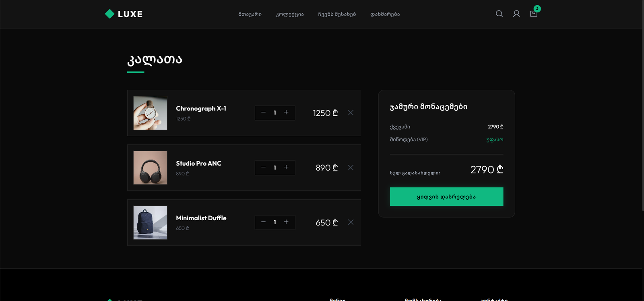Open ჩვენს შესახებ navigation link
This screenshot has height=301, width=644.
(x=337, y=14)
